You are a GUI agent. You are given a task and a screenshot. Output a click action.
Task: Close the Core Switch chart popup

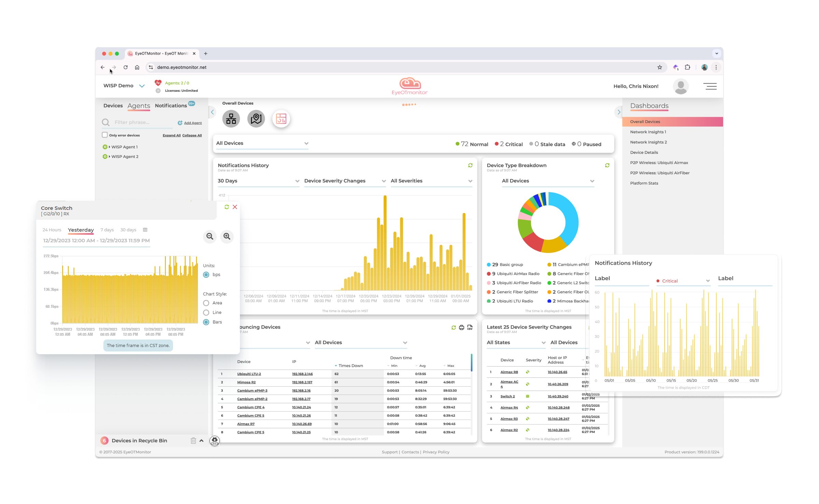click(x=235, y=207)
